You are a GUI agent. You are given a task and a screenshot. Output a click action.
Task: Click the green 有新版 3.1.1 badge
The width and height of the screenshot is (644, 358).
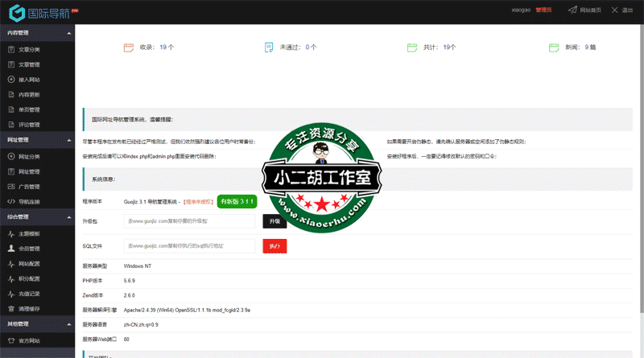point(237,201)
